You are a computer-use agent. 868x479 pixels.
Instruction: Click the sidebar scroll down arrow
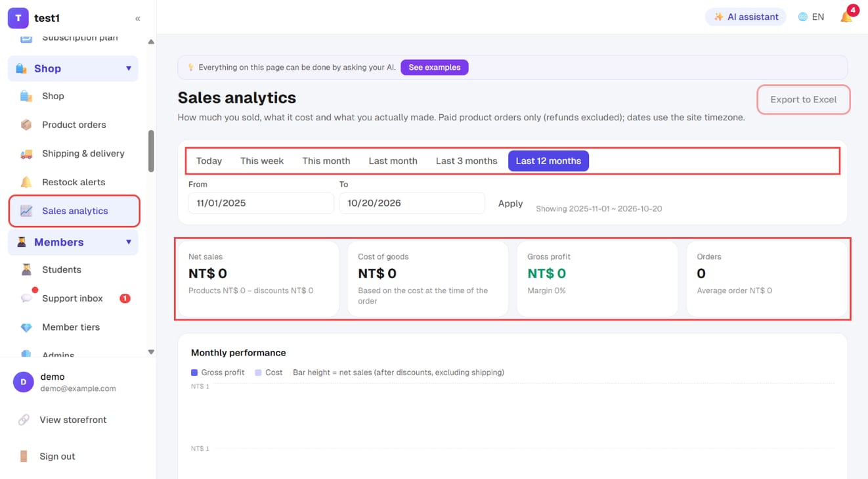[x=151, y=352]
